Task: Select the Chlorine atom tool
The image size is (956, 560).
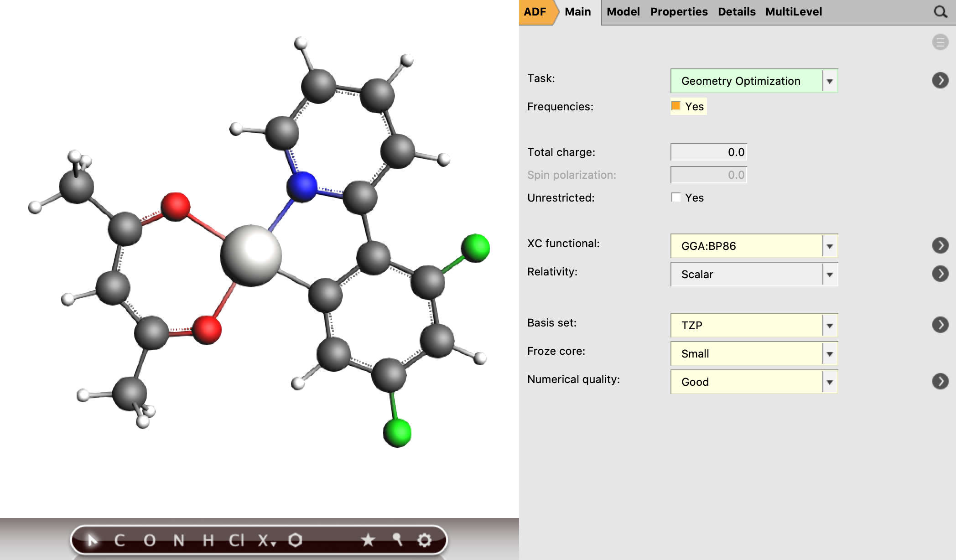Action: click(236, 541)
